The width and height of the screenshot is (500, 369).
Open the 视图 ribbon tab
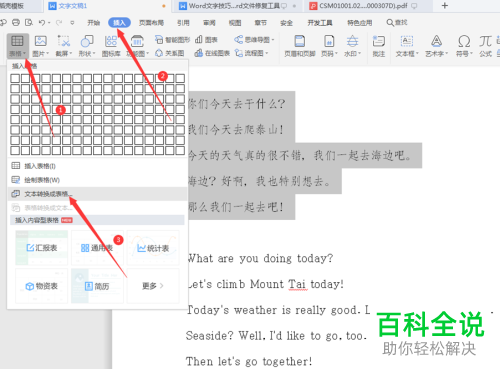[235, 23]
